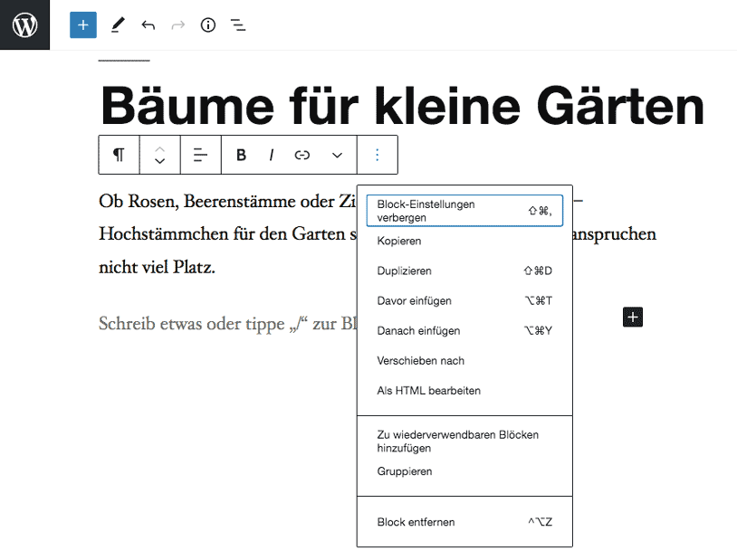Open the WordPress logo site menu

24,24
